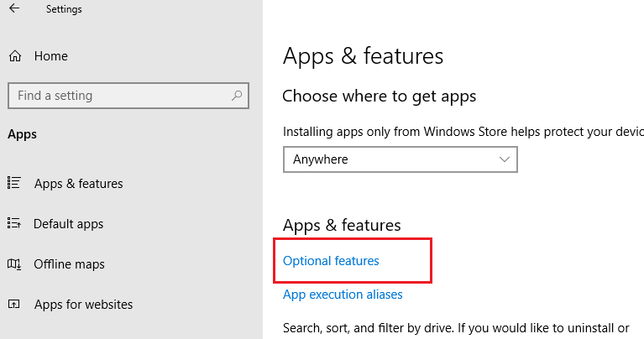
Task: Open the Offline maps section
Action: 69,264
